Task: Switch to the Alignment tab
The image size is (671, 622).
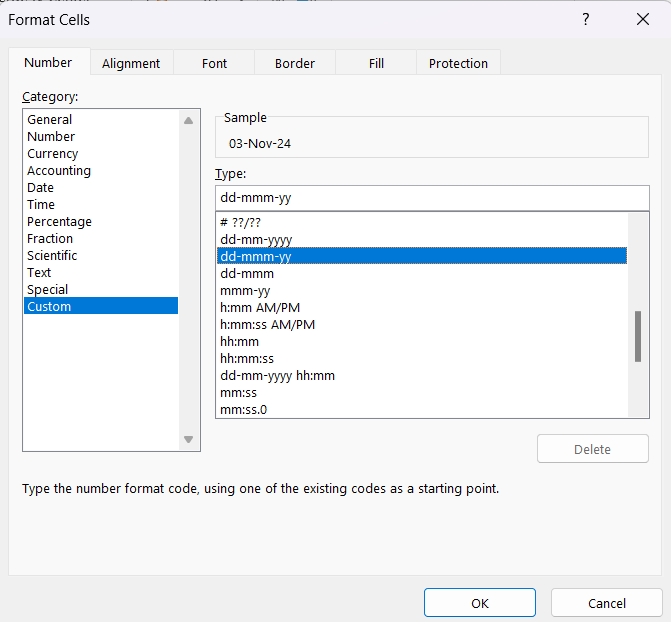Action: click(131, 63)
